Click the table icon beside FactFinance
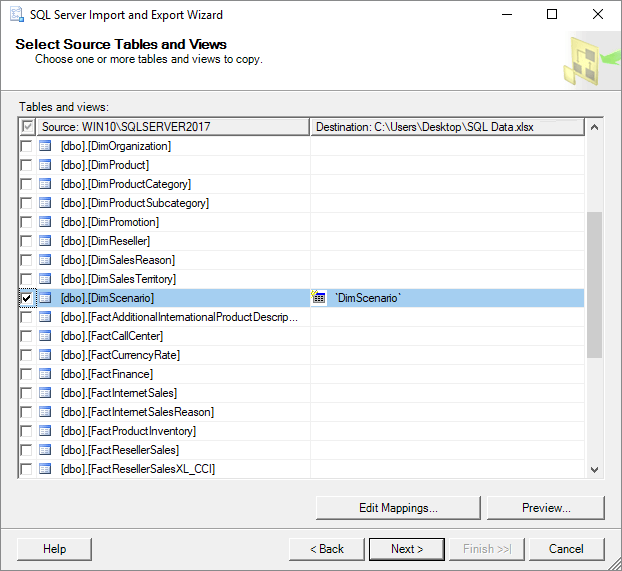622x571 pixels. pyautogui.click(x=45, y=374)
